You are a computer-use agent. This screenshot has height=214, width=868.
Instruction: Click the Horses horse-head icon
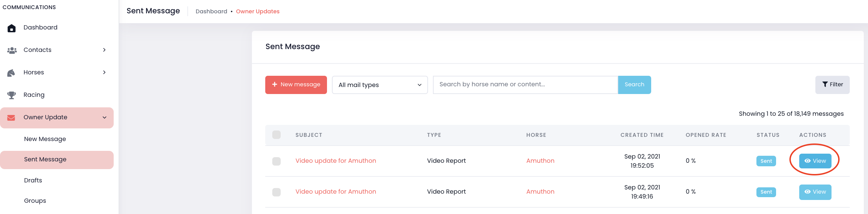11,73
